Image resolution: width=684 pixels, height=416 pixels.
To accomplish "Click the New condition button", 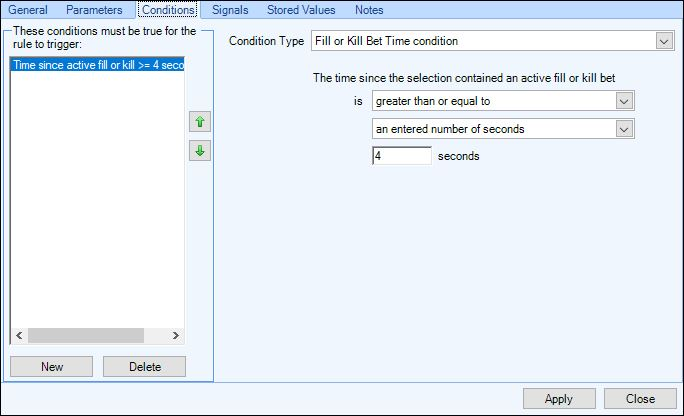I will (51, 367).
